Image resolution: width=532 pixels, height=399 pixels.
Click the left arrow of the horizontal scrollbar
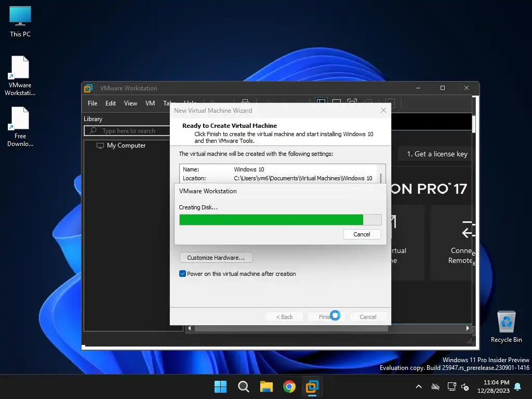point(189,328)
